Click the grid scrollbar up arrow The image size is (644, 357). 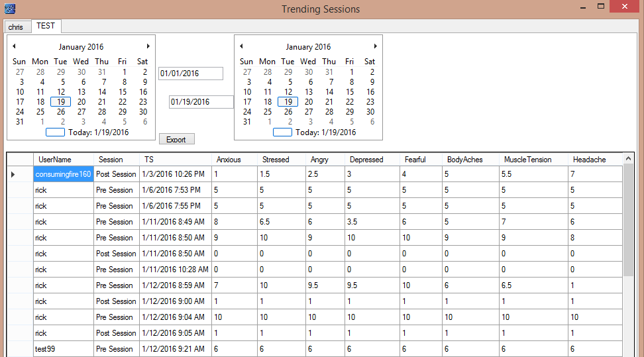[628, 158]
